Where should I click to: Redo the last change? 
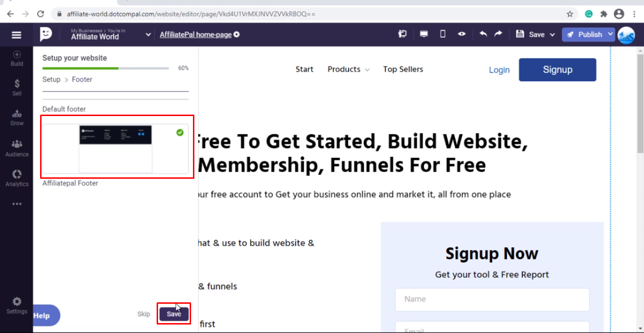pos(498,34)
